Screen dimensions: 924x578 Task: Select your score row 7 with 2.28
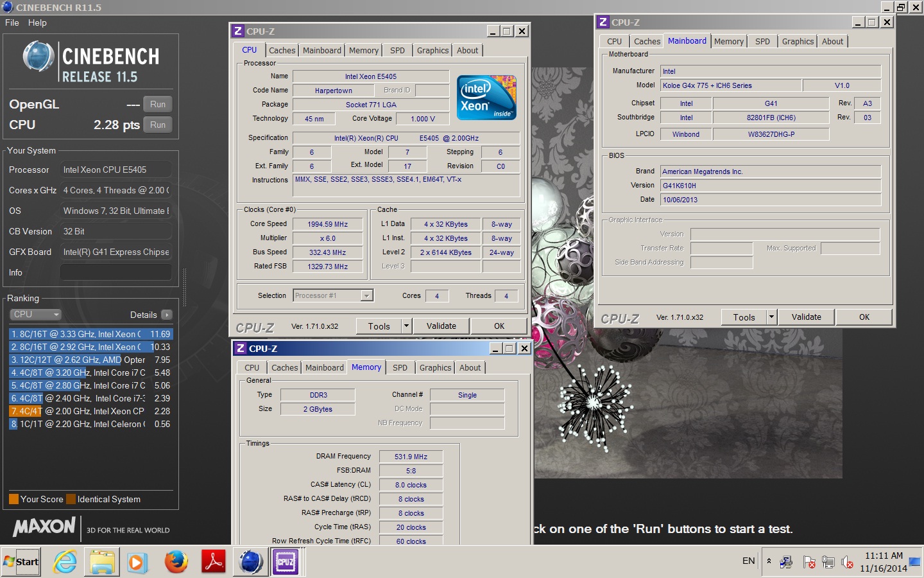91,411
